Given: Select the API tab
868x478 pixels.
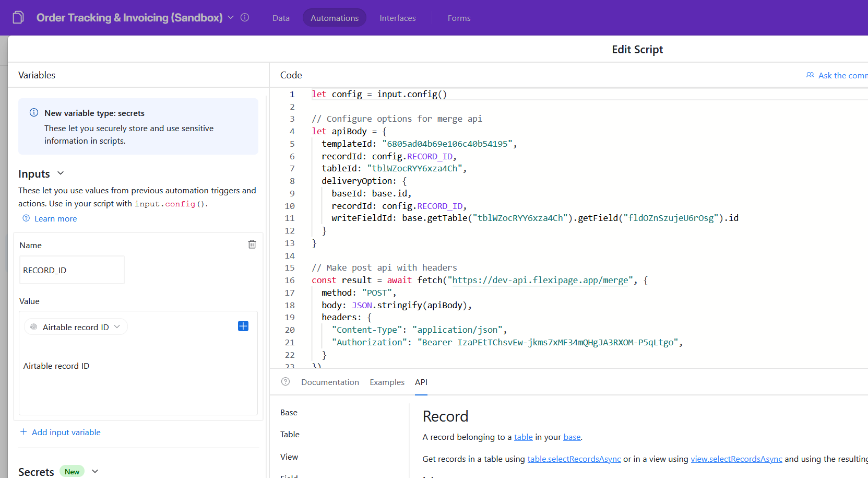Looking at the screenshot, I should [x=421, y=382].
